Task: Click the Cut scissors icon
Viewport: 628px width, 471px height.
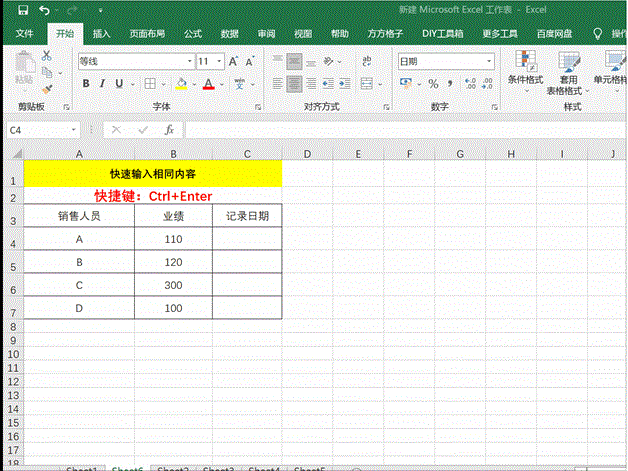Action: [46, 58]
